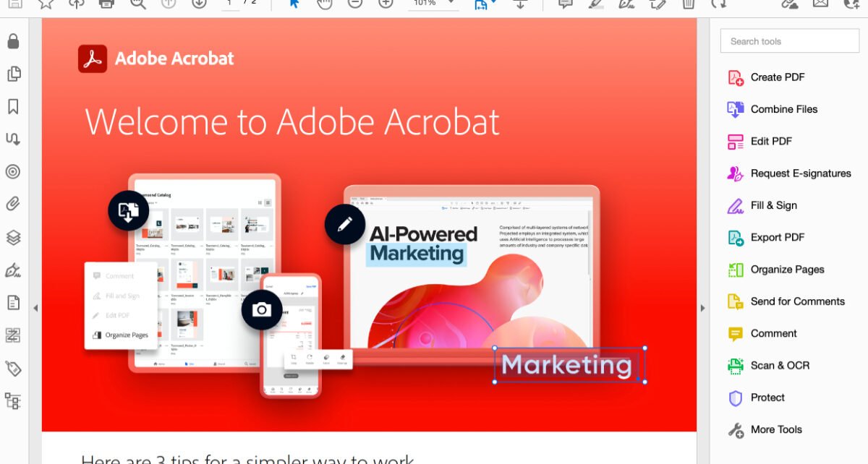
Task: Open the Bookmarks panel in the left sidebar
Action: 13,107
